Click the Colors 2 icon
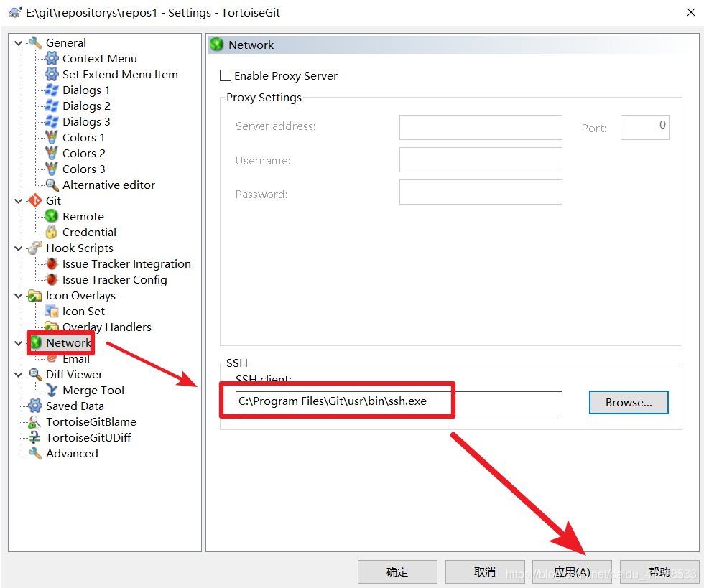This screenshot has height=588, width=704. pyautogui.click(x=52, y=153)
